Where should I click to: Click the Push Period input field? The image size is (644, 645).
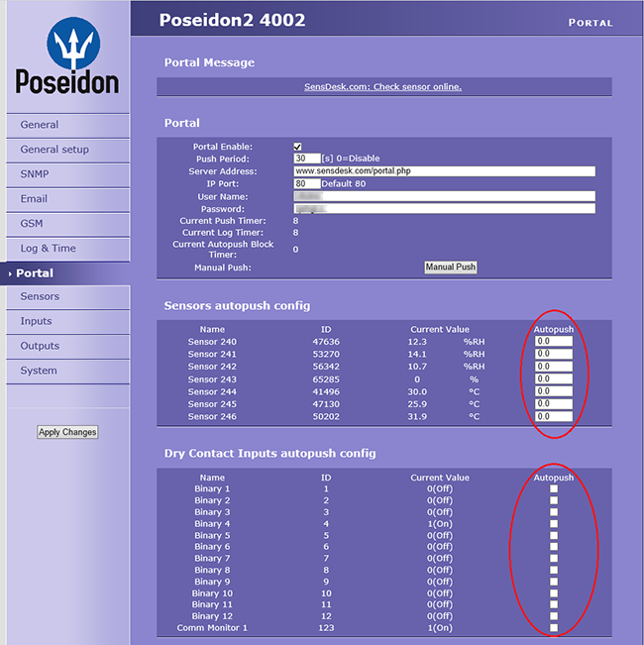(x=306, y=159)
